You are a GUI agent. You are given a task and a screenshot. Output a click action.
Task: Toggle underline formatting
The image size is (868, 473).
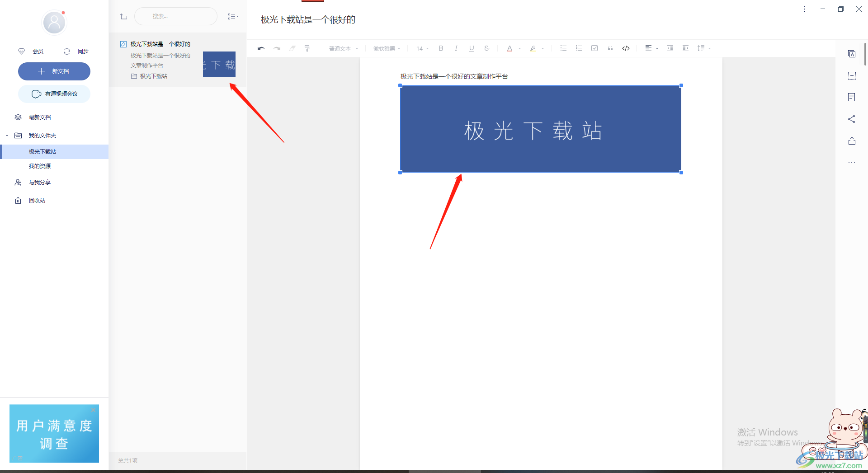[x=472, y=48]
